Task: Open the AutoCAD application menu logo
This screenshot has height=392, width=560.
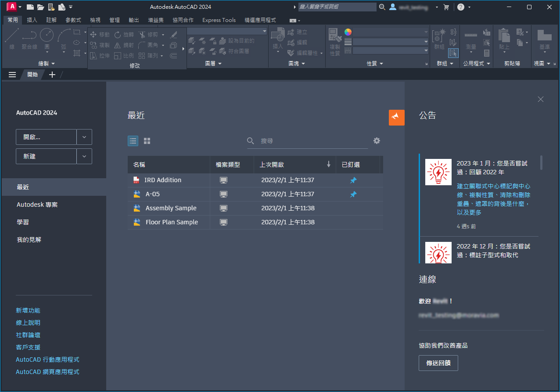Action: click(x=12, y=7)
